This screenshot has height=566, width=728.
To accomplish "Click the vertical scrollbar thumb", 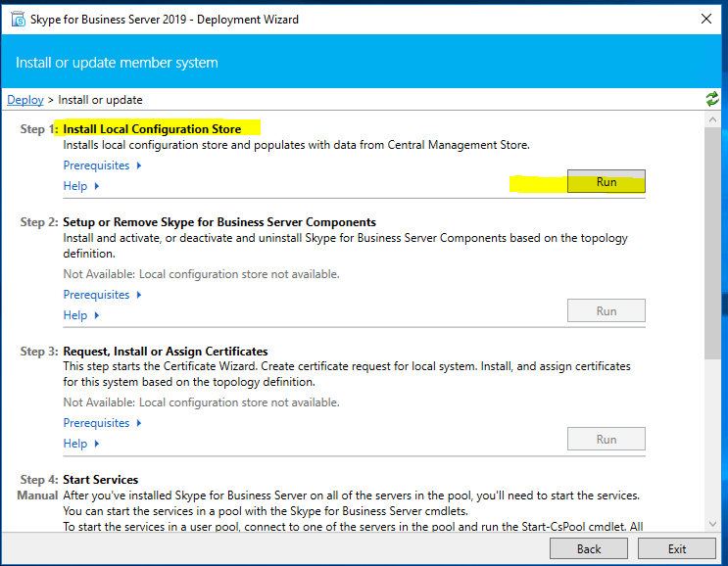I will [712, 243].
